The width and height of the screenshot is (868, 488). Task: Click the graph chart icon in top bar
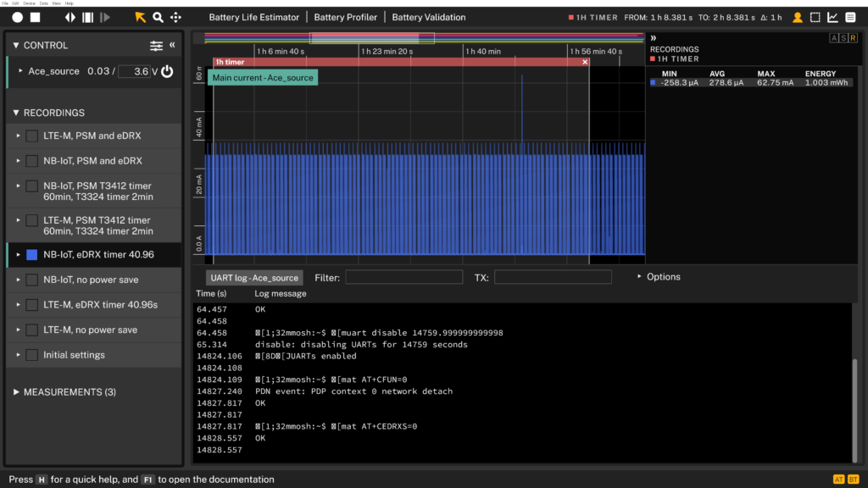pyautogui.click(x=832, y=17)
